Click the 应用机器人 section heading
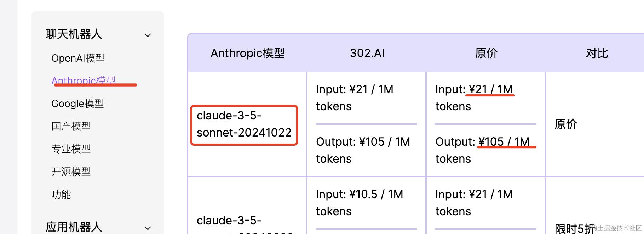Image resolution: width=644 pixels, height=234 pixels. click(x=74, y=227)
